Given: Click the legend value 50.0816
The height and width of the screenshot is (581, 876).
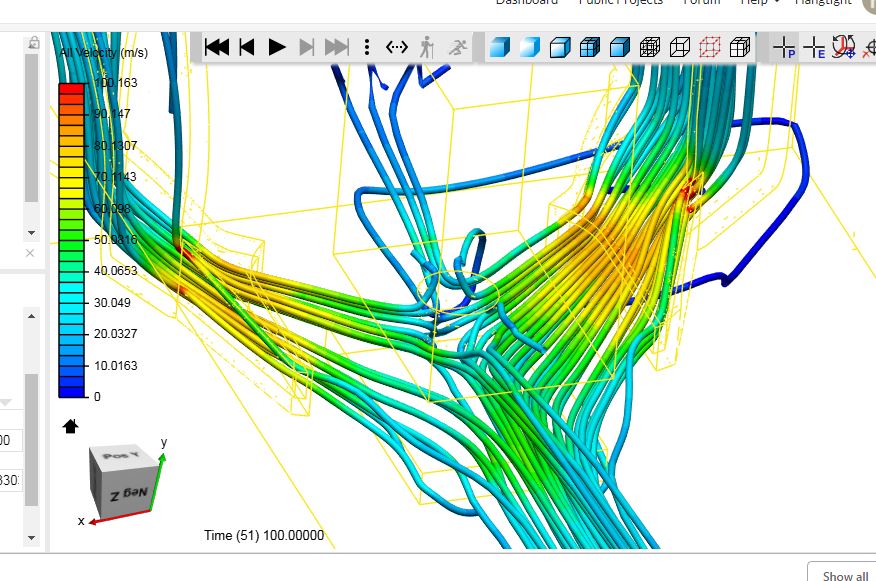Looking at the screenshot, I should click(x=115, y=240).
